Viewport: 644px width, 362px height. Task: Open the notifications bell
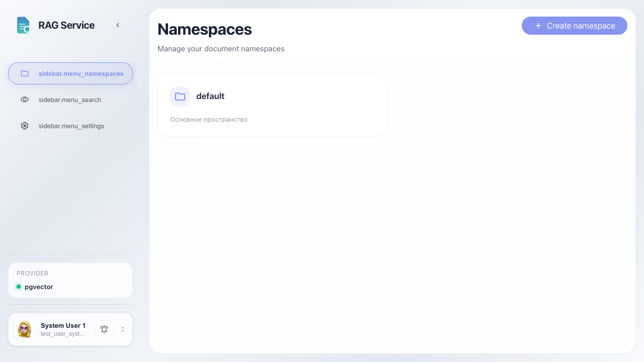tap(104, 329)
